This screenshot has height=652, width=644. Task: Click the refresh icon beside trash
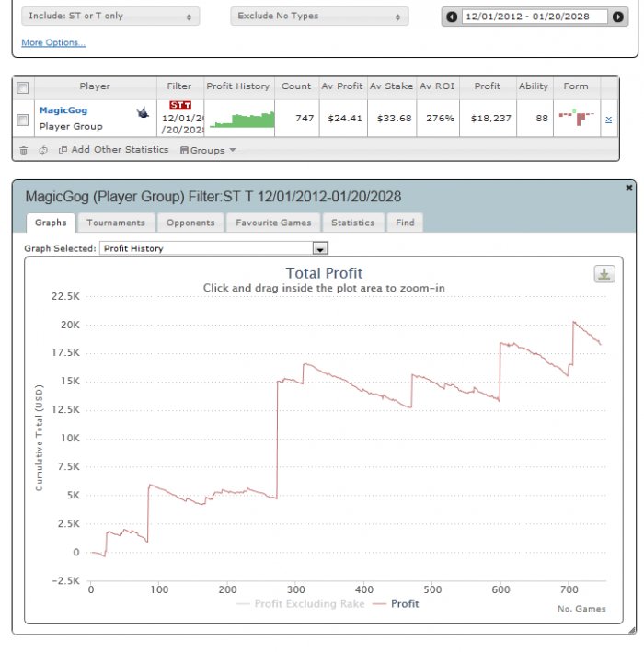click(43, 150)
